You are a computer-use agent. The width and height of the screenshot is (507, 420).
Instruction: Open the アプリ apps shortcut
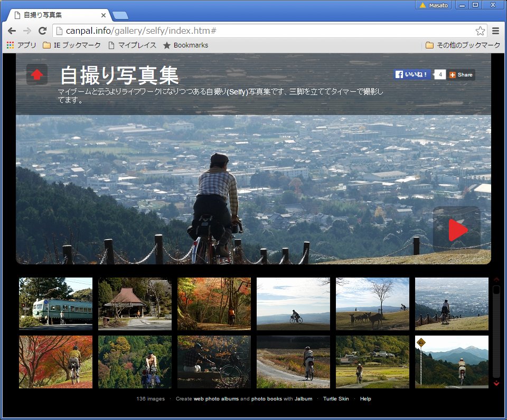(21, 45)
